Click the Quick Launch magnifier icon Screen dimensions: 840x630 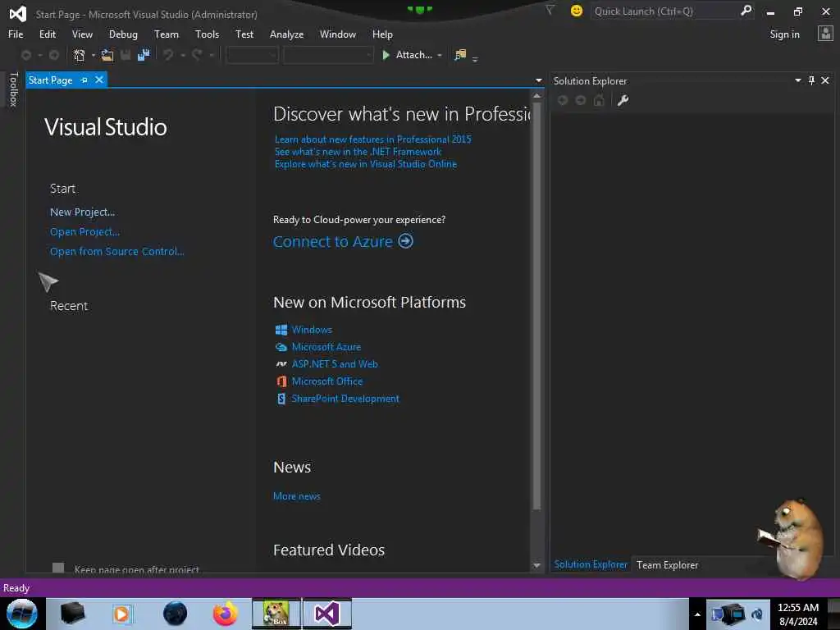point(746,10)
